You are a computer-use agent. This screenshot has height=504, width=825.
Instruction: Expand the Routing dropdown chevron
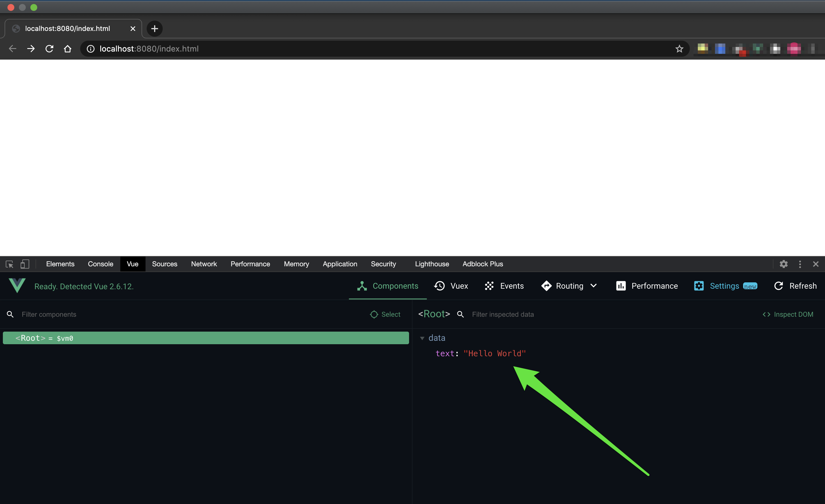pos(594,286)
